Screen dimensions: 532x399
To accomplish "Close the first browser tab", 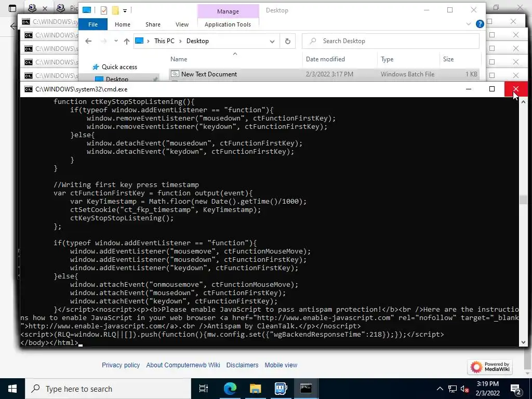I will [45, 8].
